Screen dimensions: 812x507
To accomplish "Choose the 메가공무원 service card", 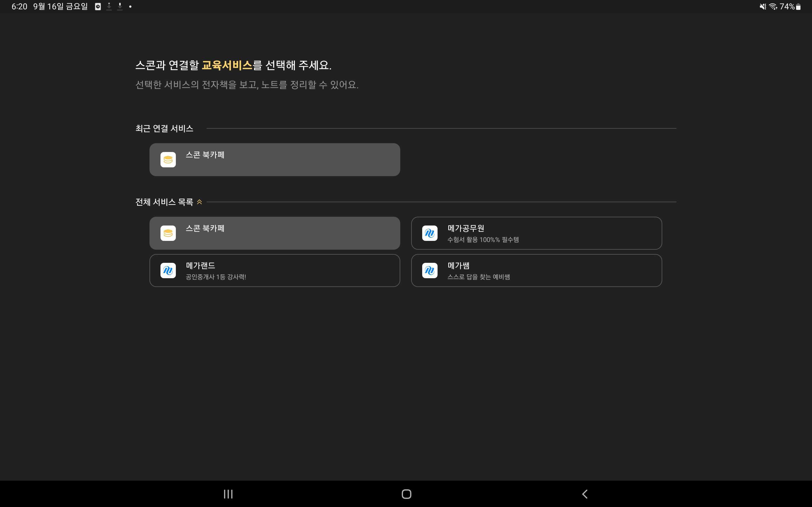I will pyautogui.click(x=536, y=233).
